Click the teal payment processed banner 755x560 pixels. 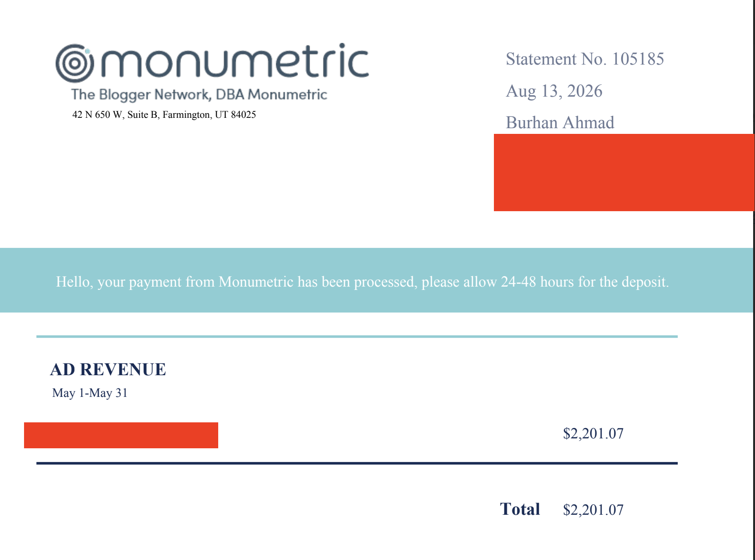click(x=377, y=280)
